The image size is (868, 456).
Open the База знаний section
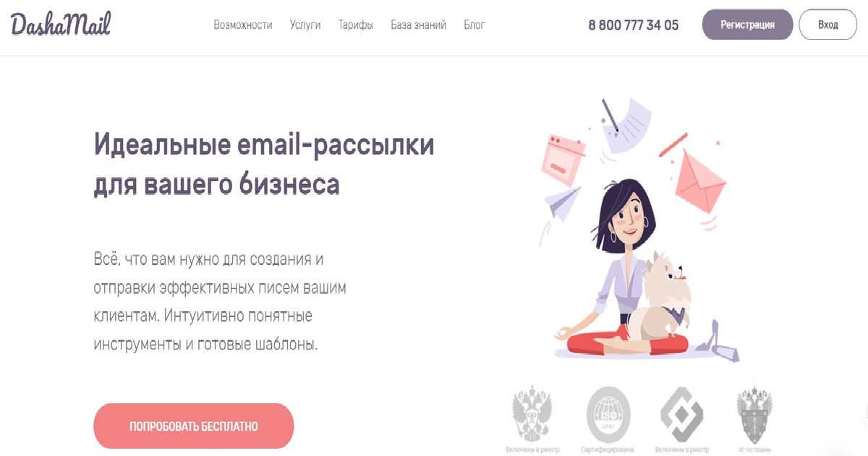pyautogui.click(x=419, y=25)
